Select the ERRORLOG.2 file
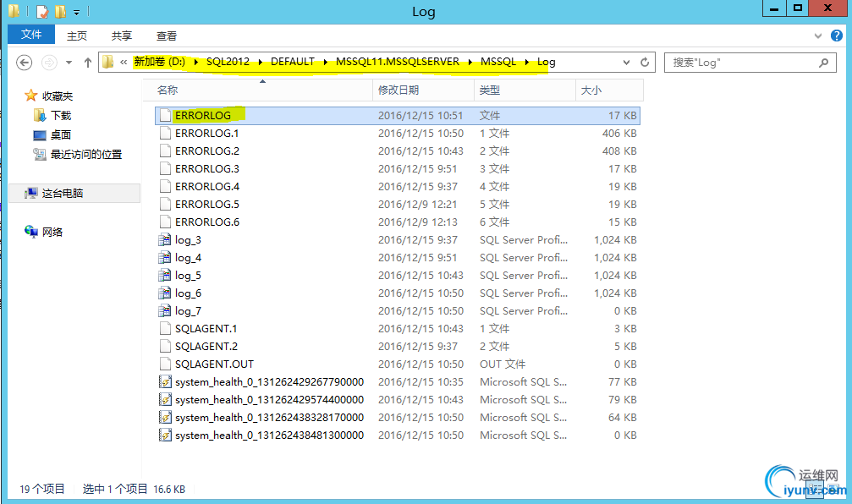Viewport: 852px width, 504px height. pyautogui.click(x=397, y=151)
